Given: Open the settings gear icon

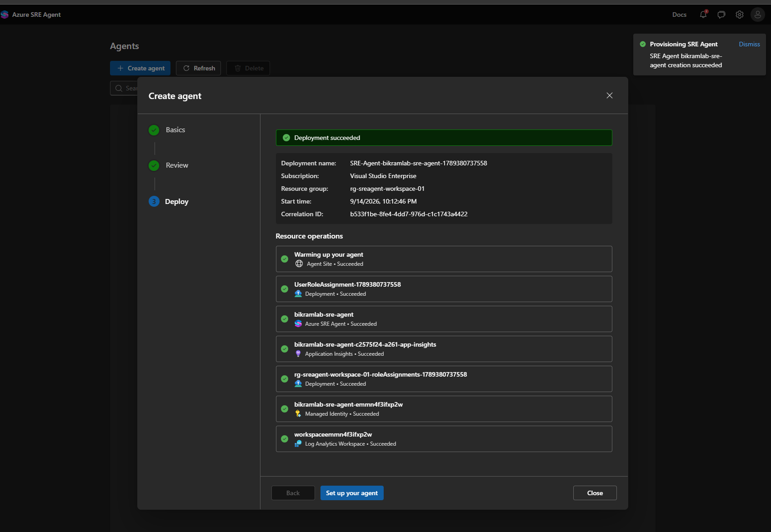Looking at the screenshot, I should [740, 15].
